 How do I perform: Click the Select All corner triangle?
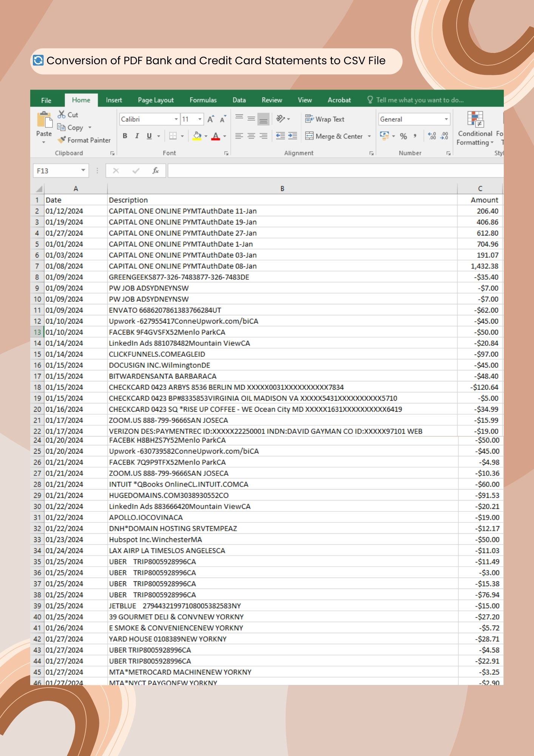tap(39, 189)
